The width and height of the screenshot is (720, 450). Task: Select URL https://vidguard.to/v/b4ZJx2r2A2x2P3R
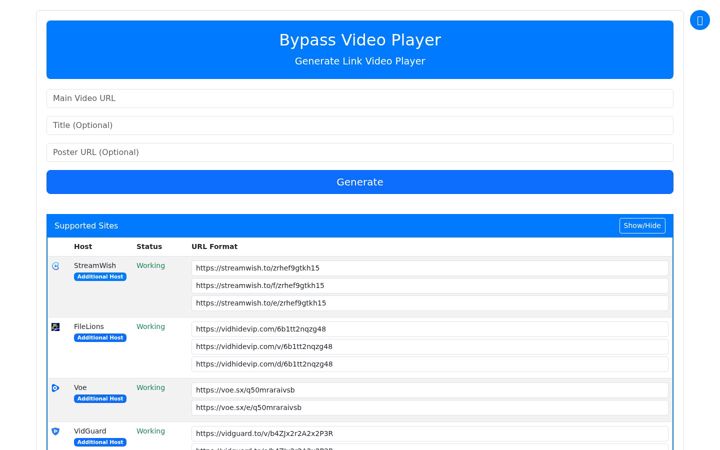pyautogui.click(x=430, y=433)
